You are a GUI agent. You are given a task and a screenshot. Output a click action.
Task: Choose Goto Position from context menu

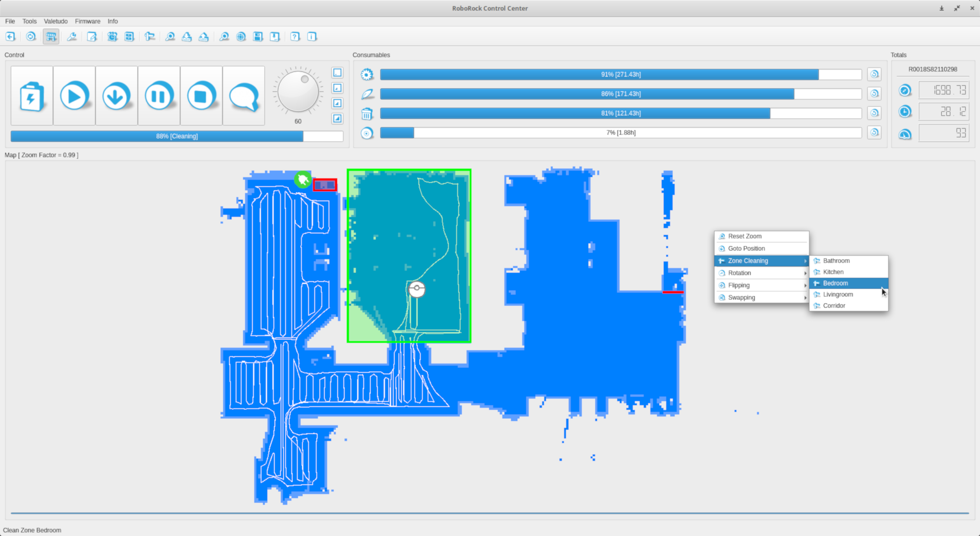coord(746,249)
